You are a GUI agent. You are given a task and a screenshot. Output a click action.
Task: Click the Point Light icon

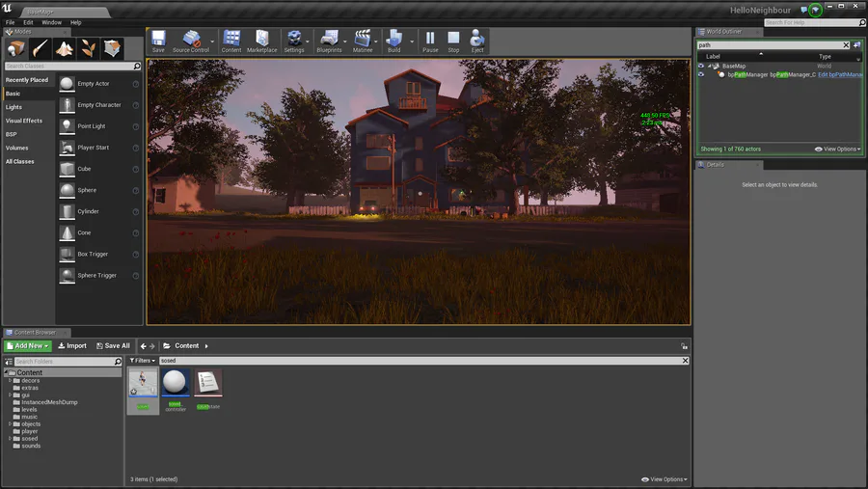(x=67, y=126)
